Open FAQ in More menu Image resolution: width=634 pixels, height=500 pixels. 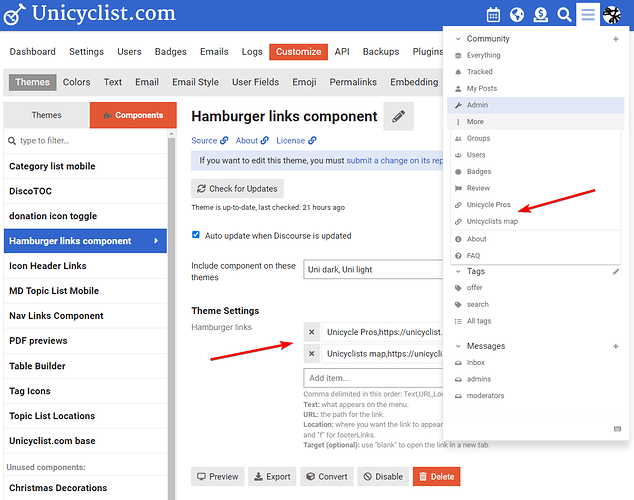coord(473,255)
